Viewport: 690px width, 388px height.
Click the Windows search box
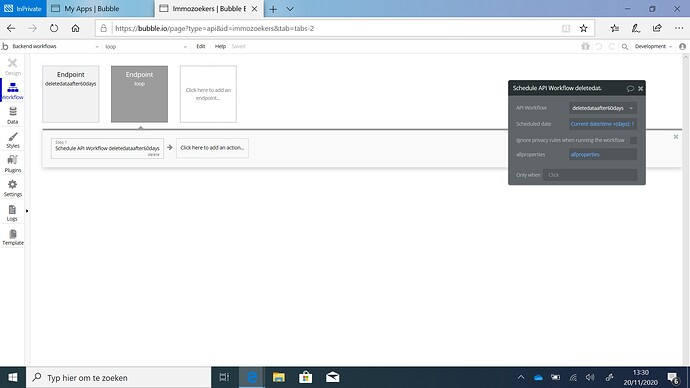click(x=119, y=377)
